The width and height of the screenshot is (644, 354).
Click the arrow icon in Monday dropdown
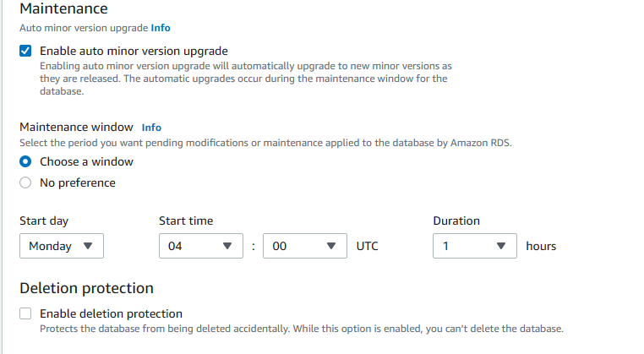(x=89, y=246)
